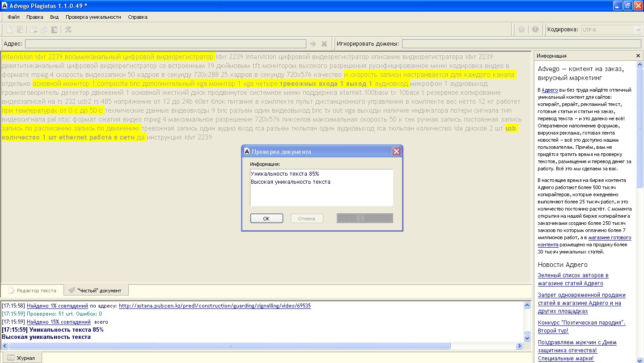Click the Cut toolbar icon
Image resolution: width=644 pixels, height=363 pixels.
click(34, 30)
